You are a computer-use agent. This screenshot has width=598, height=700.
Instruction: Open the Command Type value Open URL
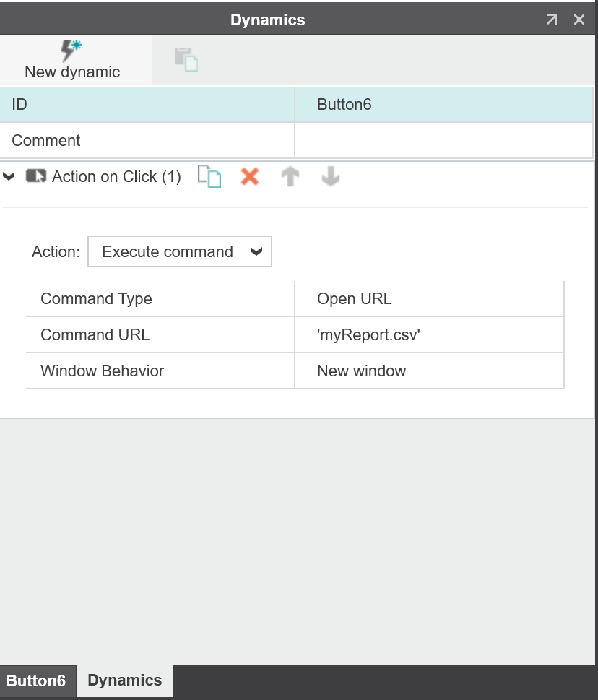coord(428,299)
